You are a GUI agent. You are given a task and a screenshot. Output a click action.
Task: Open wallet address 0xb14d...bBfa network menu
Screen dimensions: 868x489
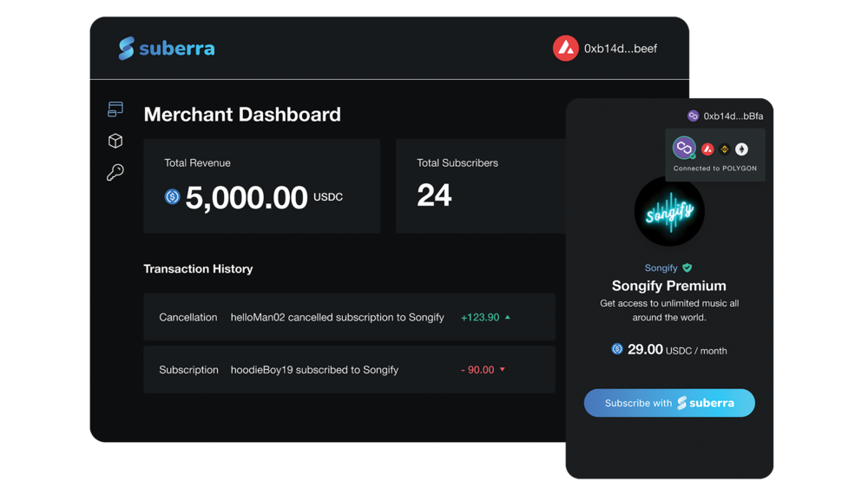[x=733, y=116]
